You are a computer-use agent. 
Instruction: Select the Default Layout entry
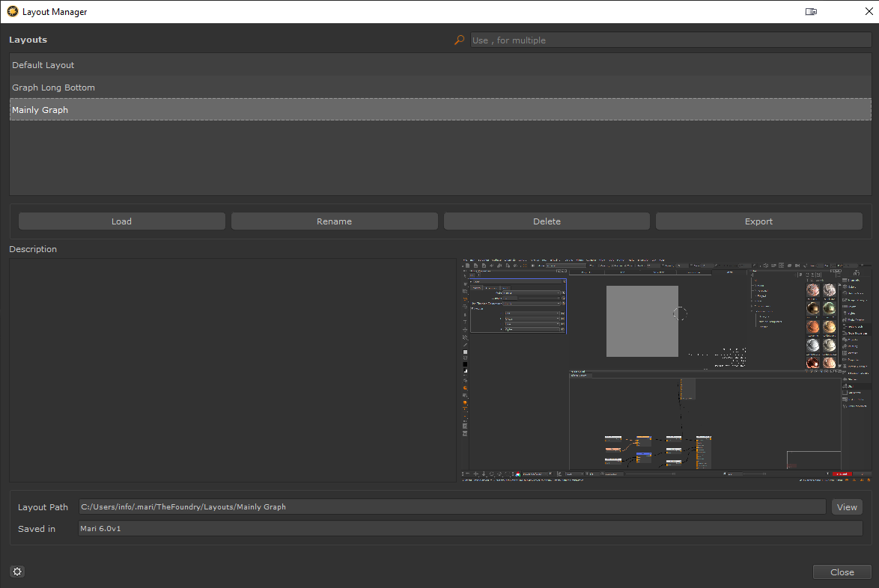pos(43,65)
